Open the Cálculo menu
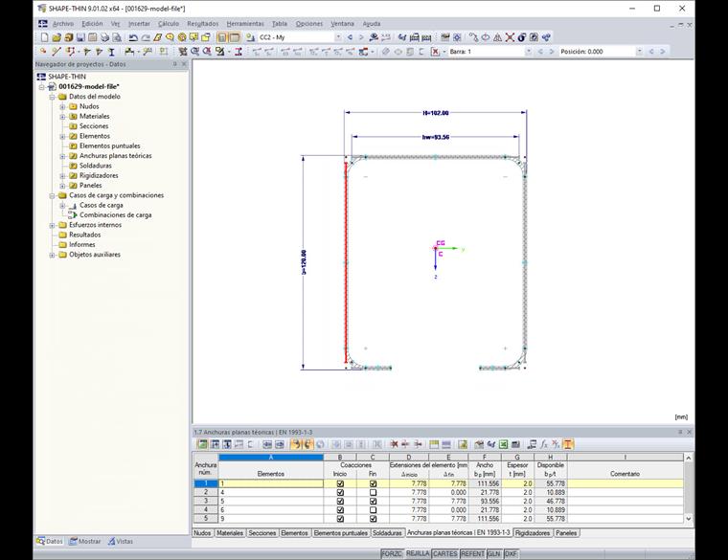Screen dimensions: 728x560 168,24
